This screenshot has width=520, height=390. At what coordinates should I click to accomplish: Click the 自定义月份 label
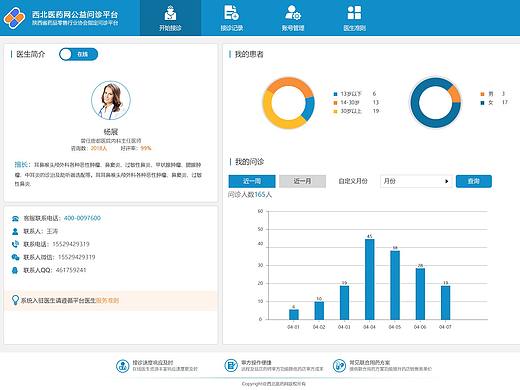pyautogui.click(x=353, y=181)
